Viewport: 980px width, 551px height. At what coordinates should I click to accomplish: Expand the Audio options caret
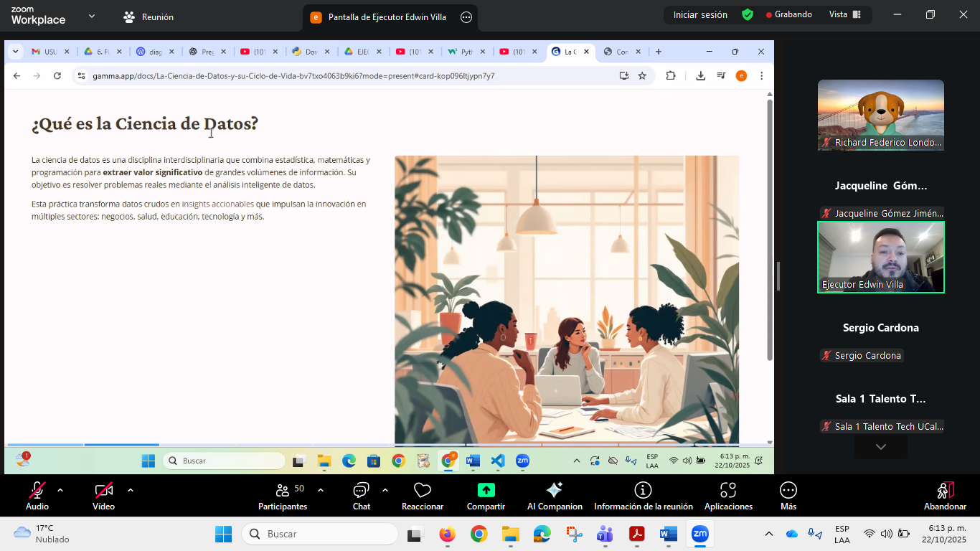(60, 490)
